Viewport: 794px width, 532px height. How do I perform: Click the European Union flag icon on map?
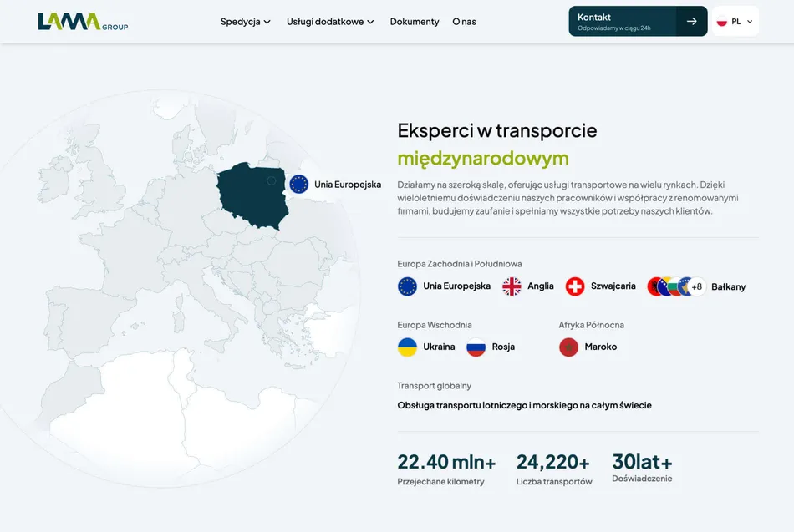298,185
